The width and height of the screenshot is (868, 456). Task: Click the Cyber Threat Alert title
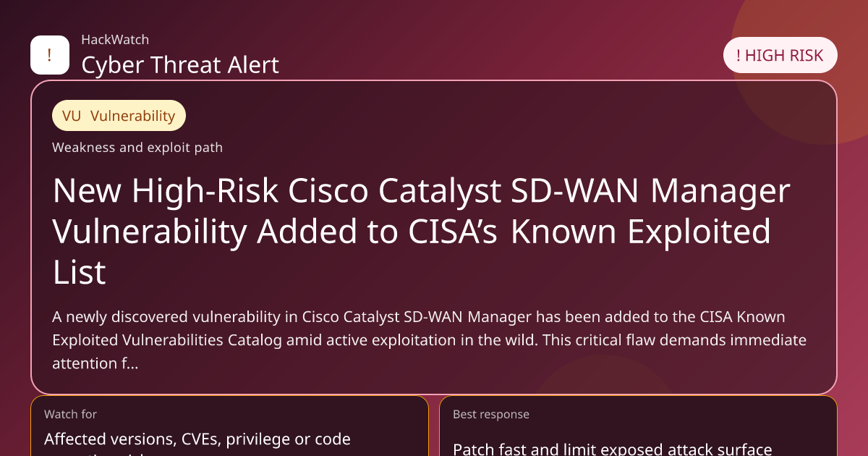[180, 65]
